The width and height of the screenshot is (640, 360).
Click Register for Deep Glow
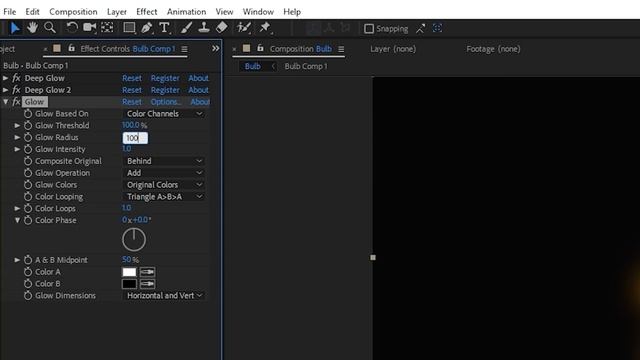point(165,78)
